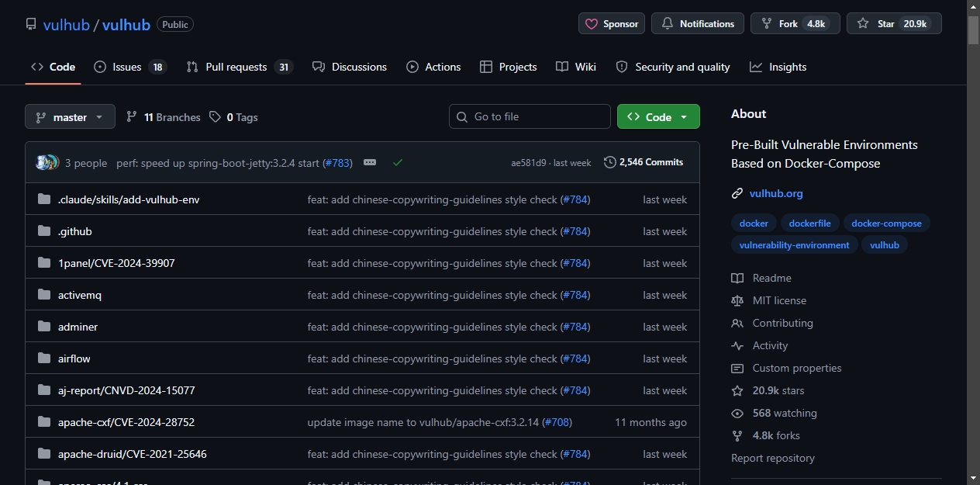The height and width of the screenshot is (485, 980).
Task: Click folder icon beside adminer
Action: pyautogui.click(x=44, y=327)
